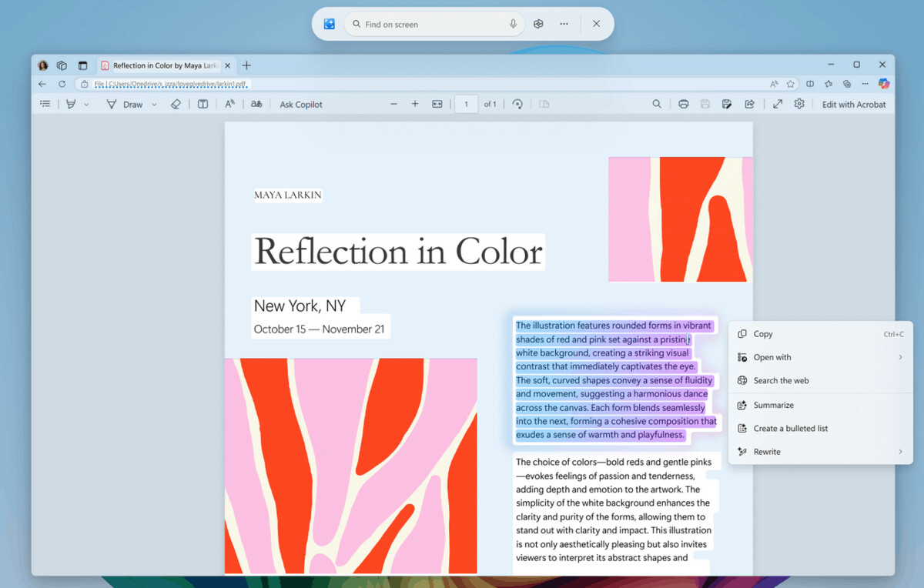Click the Rotate page icon

pyautogui.click(x=517, y=104)
